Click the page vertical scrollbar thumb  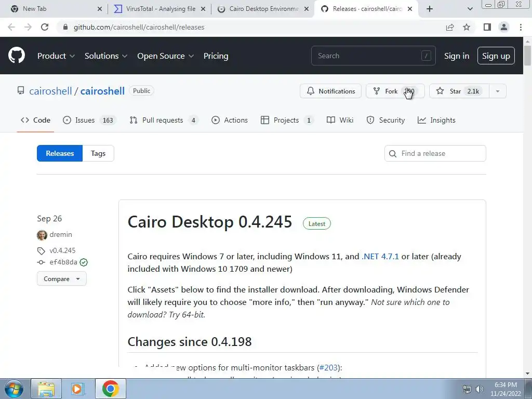point(527,55)
